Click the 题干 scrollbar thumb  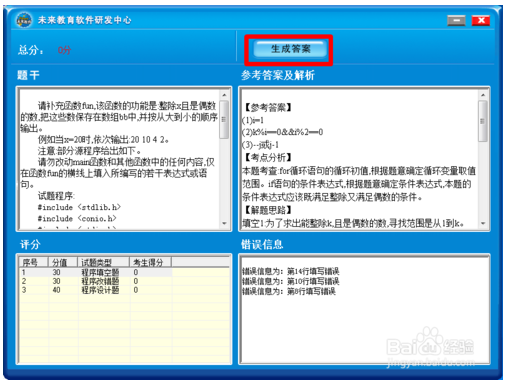tap(224, 119)
